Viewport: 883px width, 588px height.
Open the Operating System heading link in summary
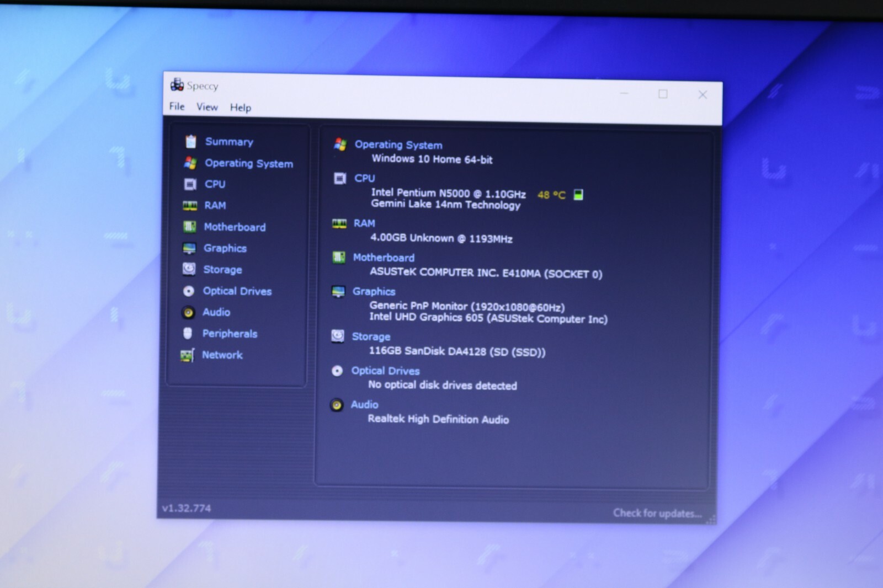[398, 145]
